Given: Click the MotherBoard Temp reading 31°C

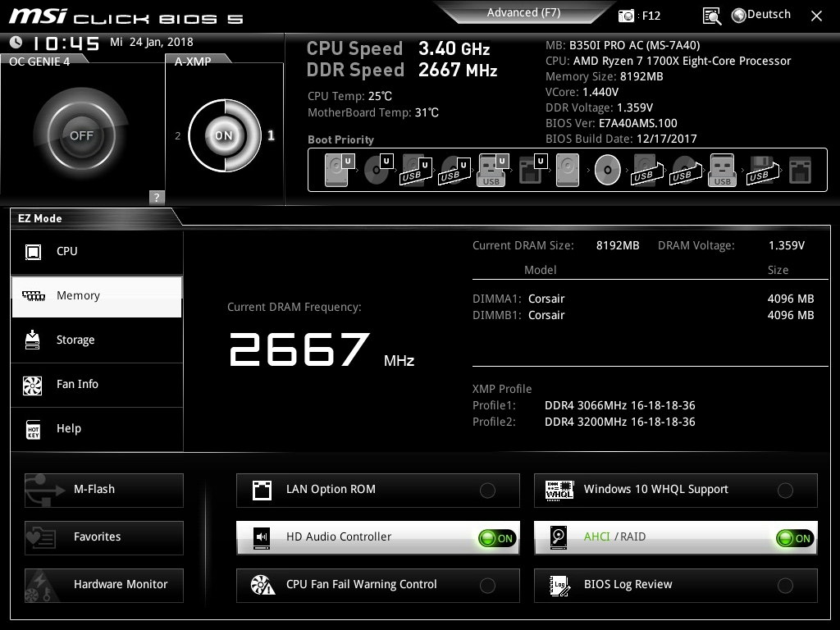Looking at the screenshot, I should (x=427, y=113).
